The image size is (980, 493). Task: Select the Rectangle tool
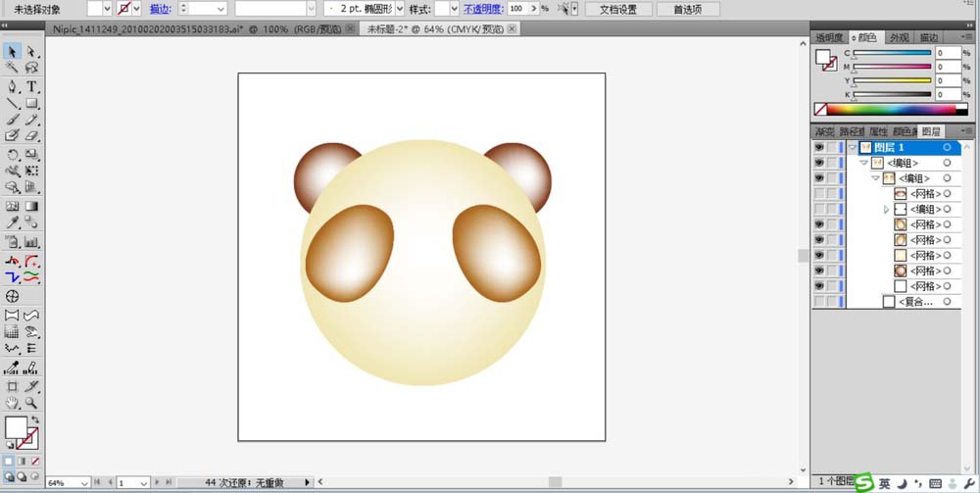32,103
